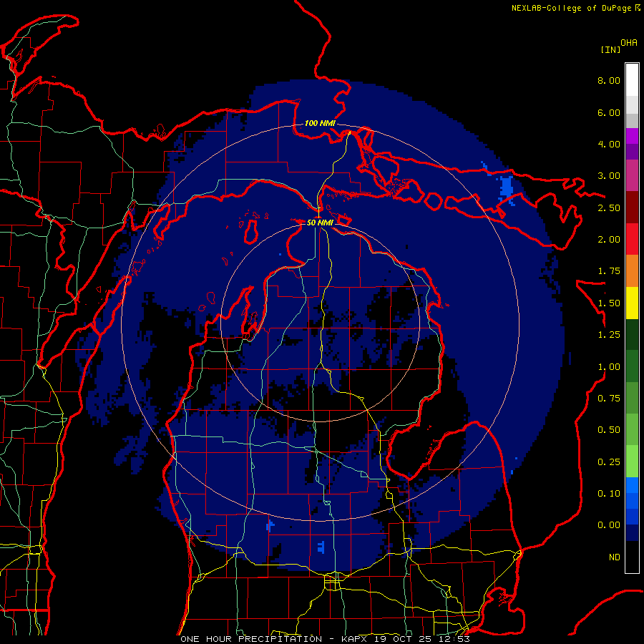Click the 100 NMI range ring label

point(320,123)
